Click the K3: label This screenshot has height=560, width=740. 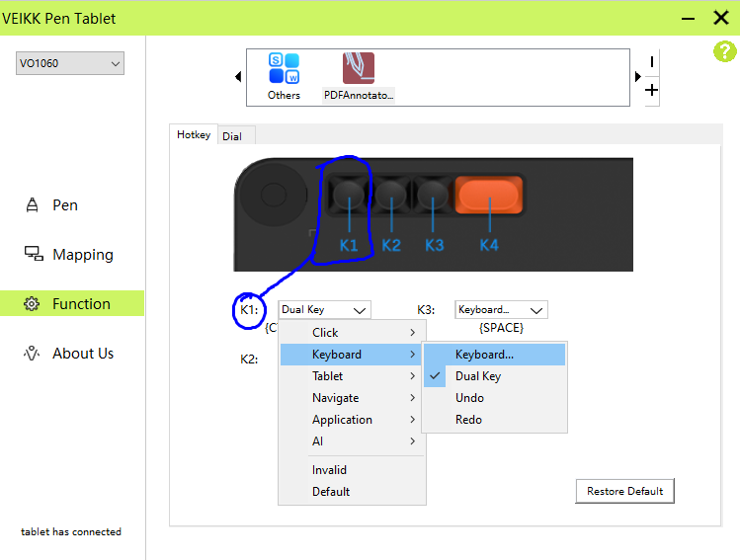[426, 310]
